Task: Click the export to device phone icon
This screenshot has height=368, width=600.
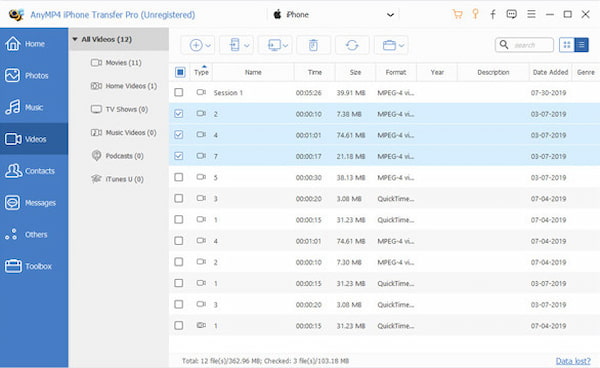Action: tap(235, 45)
